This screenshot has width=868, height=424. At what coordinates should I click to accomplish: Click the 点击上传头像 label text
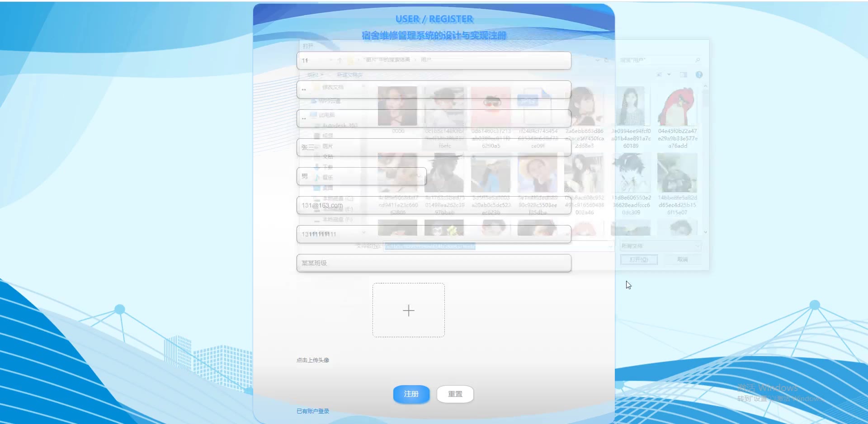click(313, 360)
